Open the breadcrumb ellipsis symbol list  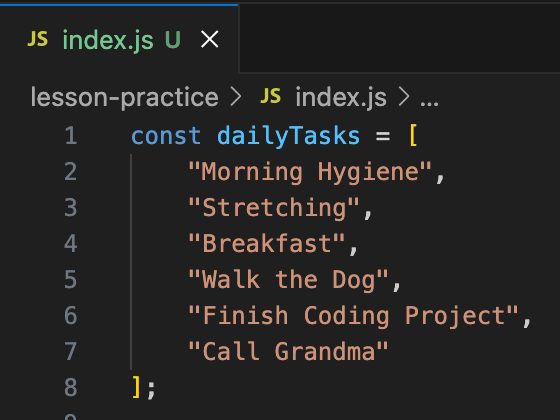click(x=429, y=103)
